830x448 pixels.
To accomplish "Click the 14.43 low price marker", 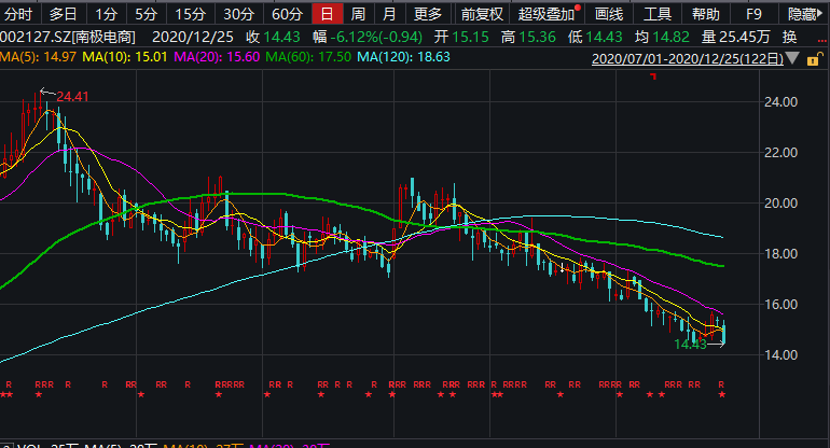I will click(x=690, y=343).
